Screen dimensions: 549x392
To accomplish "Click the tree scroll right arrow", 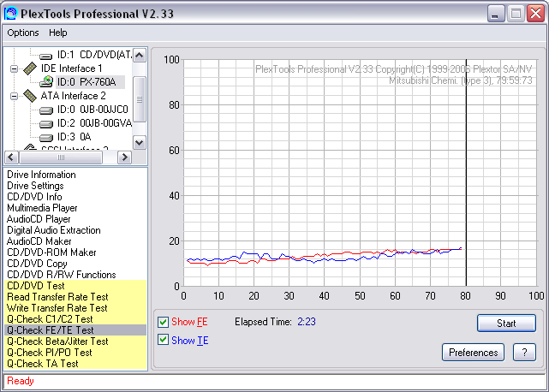I will pos(124,157).
